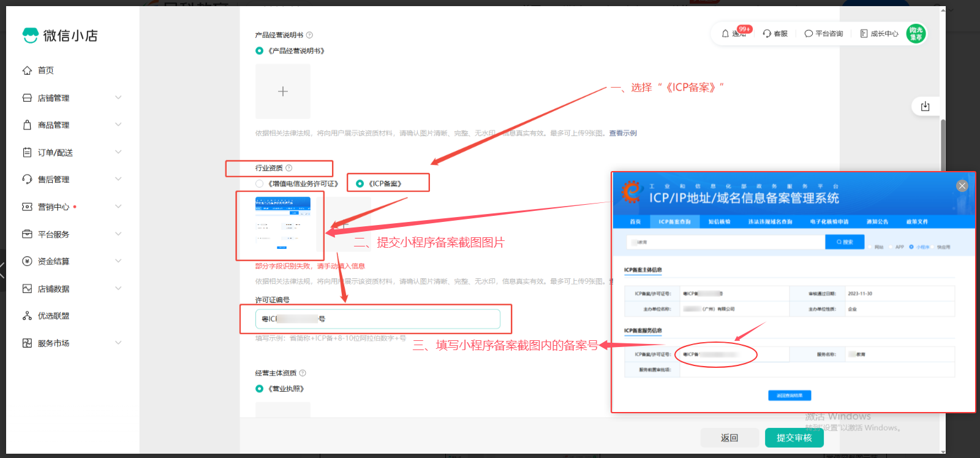Viewport: 980px width, 458px height.
Task: Open 电子化核验申请 tab in preview
Action: click(x=829, y=222)
